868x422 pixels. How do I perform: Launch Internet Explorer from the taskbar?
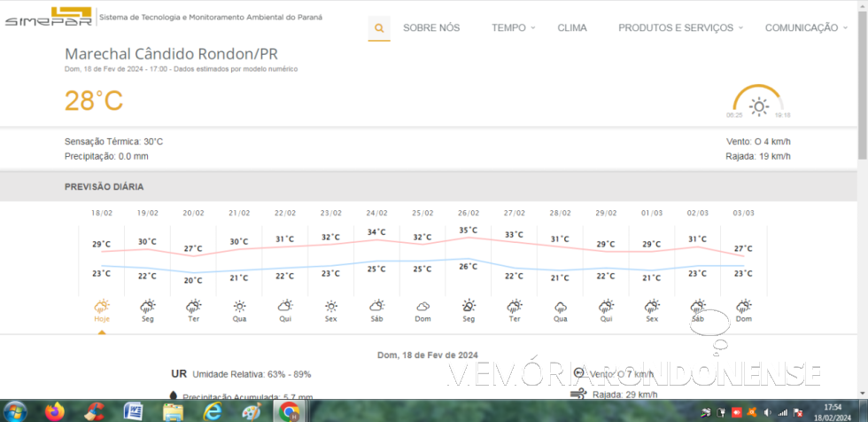tap(213, 411)
